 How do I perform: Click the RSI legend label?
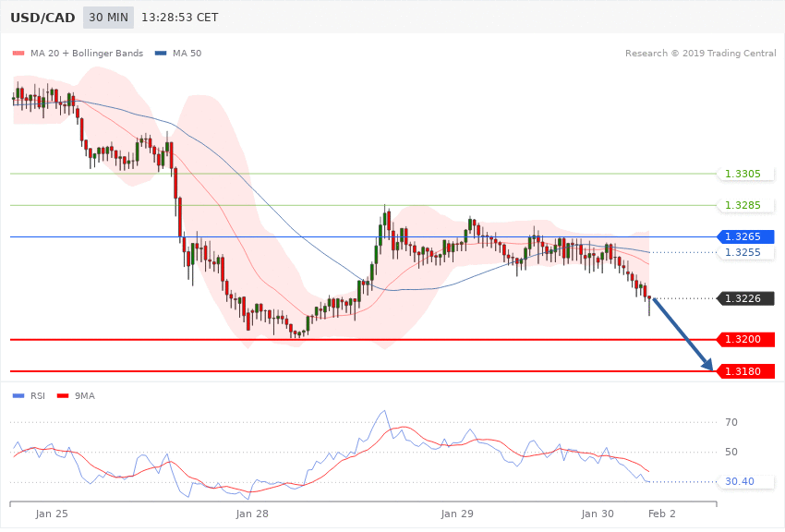[38, 396]
